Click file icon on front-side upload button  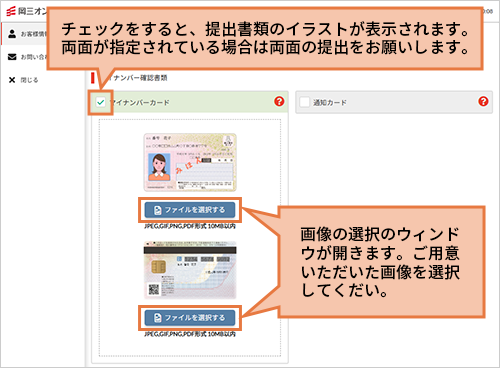(158, 210)
